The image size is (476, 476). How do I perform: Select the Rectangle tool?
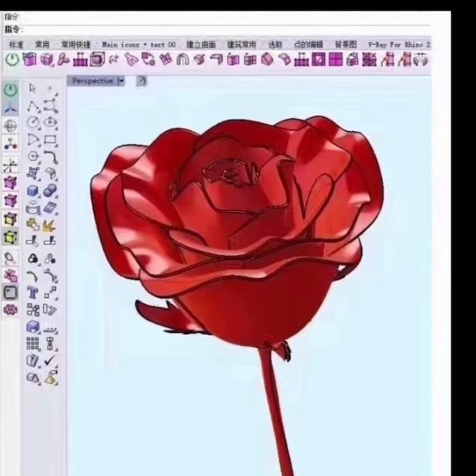(x=50, y=139)
